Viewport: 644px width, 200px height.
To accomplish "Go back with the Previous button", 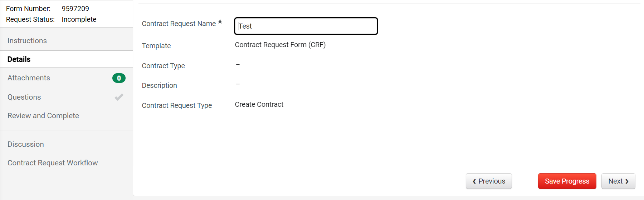I will click(489, 181).
